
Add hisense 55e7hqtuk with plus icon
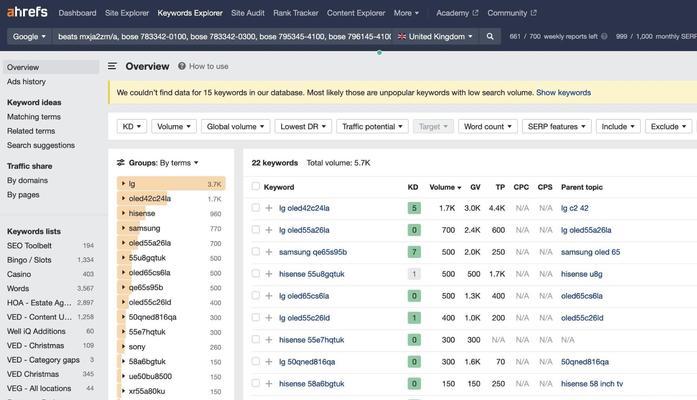pos(269,340)
